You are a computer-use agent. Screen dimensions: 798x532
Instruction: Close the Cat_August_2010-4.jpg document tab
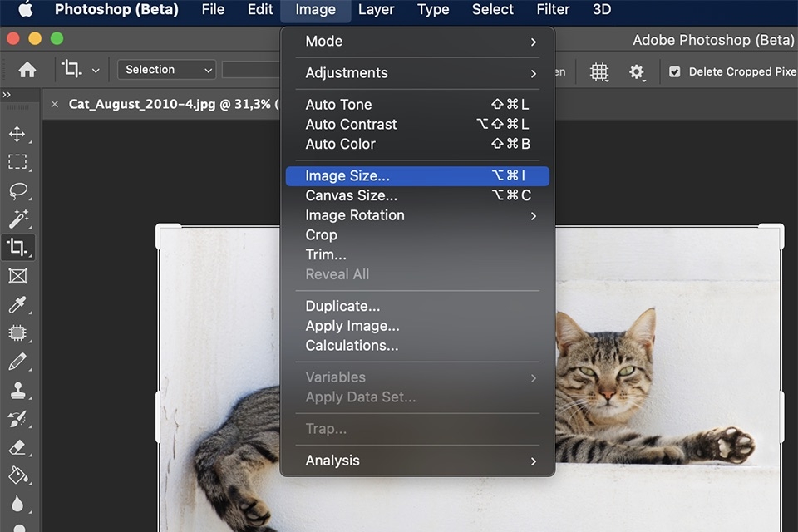55,104
